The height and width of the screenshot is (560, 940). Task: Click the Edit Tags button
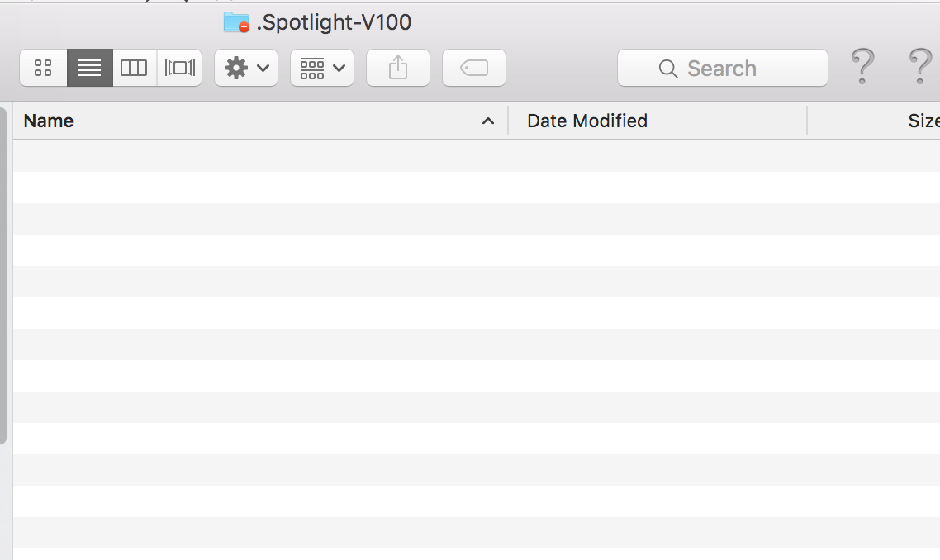point(474,69)
